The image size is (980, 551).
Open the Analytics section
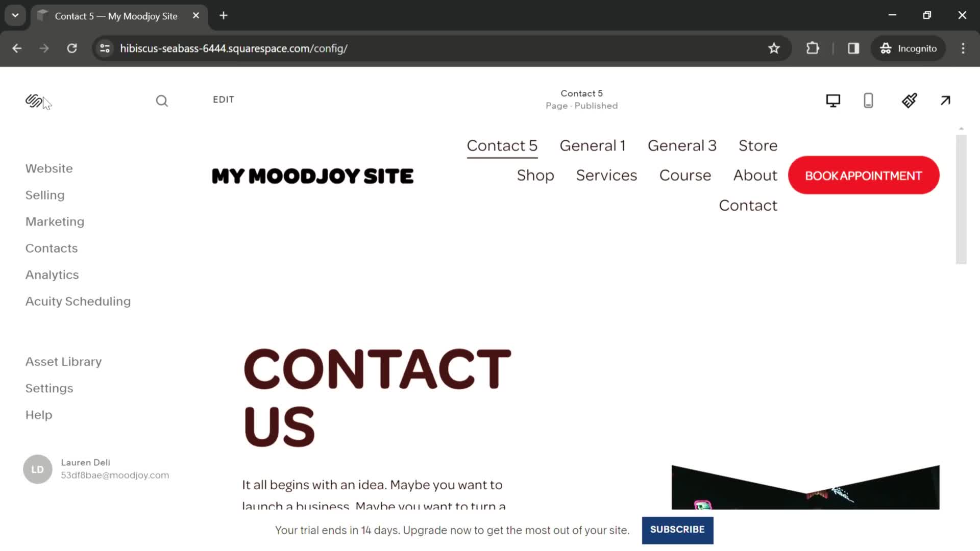(x=52, y=274)
